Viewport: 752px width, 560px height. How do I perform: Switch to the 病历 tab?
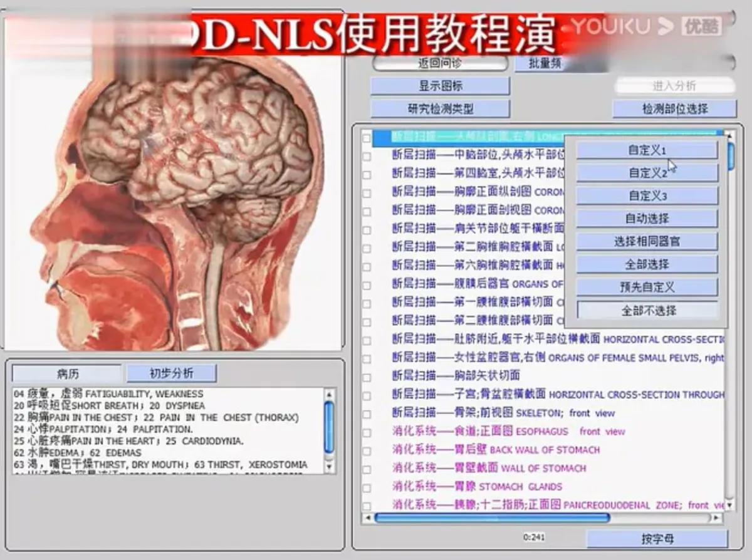(x=68, y=374)
